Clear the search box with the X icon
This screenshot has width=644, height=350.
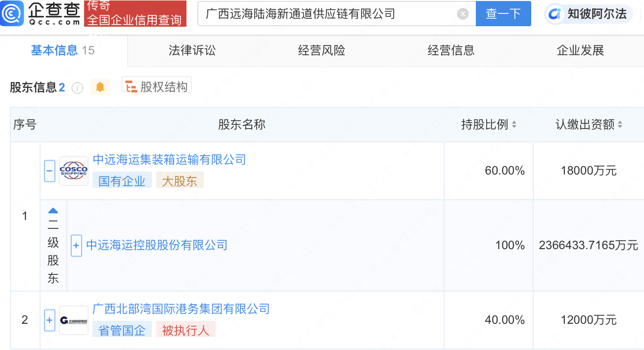pos(462,14)
